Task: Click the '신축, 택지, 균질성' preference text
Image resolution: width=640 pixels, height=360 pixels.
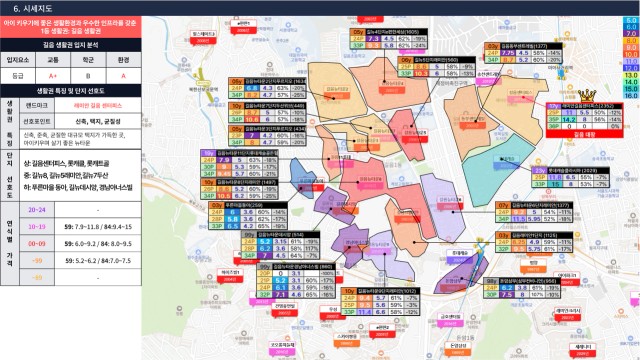Action: 98,121
